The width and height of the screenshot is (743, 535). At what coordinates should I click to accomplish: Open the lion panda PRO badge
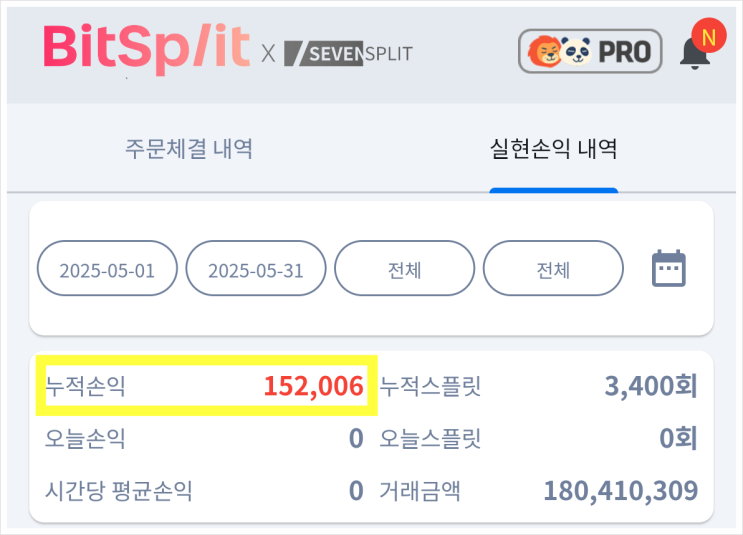click(x=590, y=51)
